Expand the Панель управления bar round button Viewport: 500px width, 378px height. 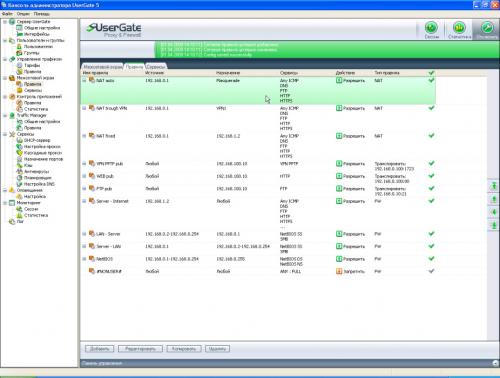495,363
